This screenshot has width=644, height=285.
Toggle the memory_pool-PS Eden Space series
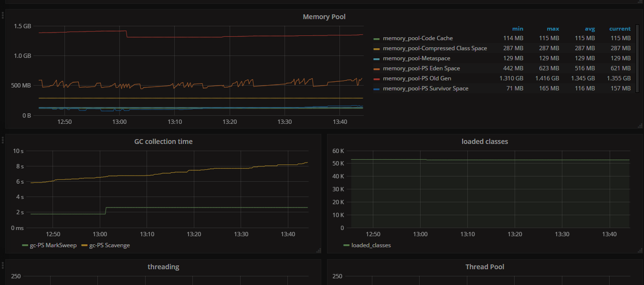pyautogui.click(x=421, y=68)
